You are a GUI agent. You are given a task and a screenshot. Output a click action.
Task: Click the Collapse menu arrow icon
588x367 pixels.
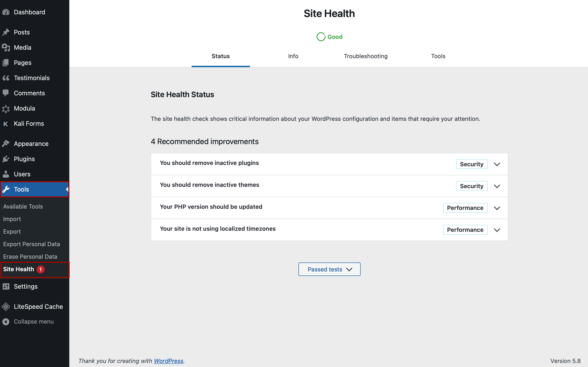(6, 322)
